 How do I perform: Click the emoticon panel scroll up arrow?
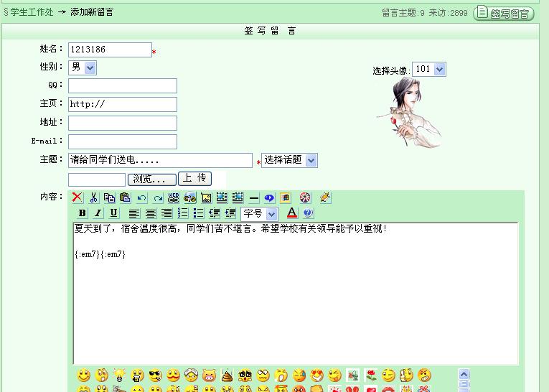click(464, 375)
